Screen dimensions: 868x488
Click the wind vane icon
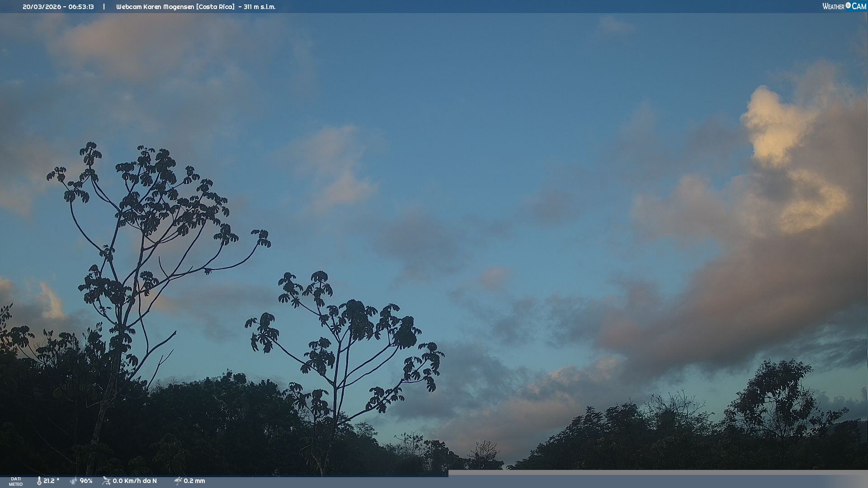click(x=106, y=481)
